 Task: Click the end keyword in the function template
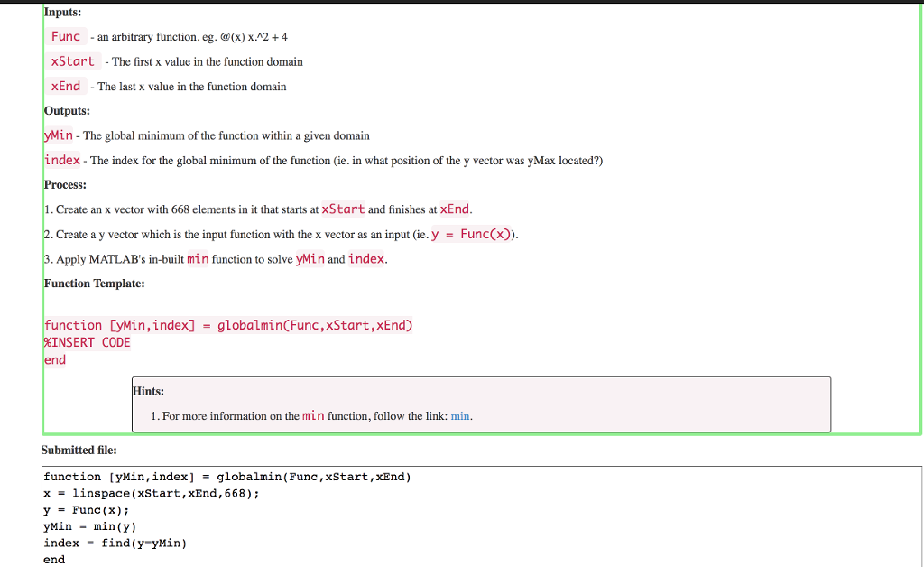click(54, 359)
